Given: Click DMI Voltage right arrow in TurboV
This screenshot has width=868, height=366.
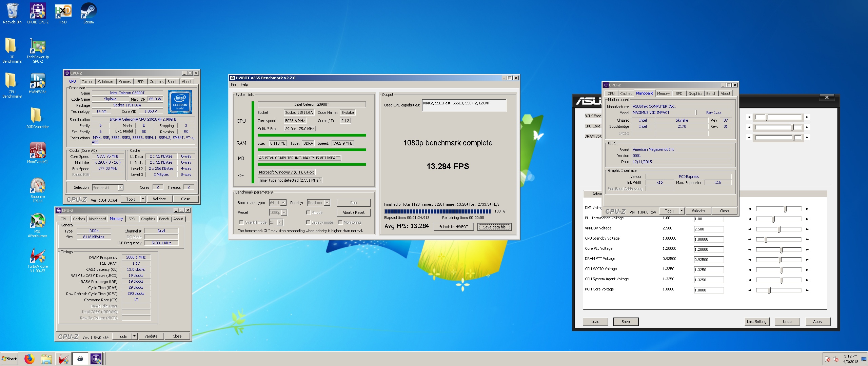Looking at the screenshot, I should coord(807,209).
